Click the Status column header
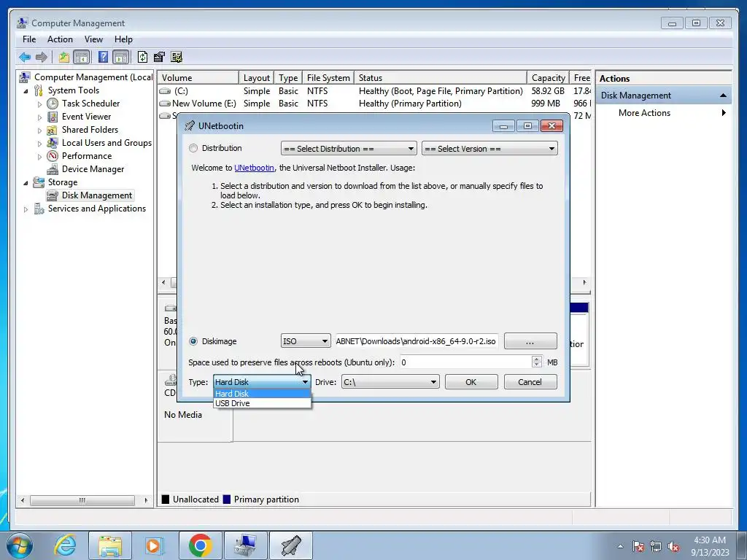 coord(441,77)
